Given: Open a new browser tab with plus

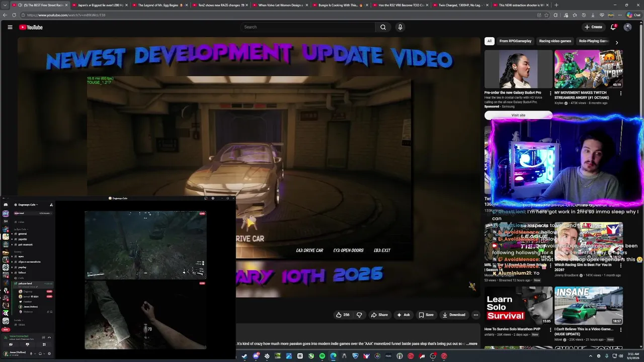Looking at the screenshot, I should (556, 5).
